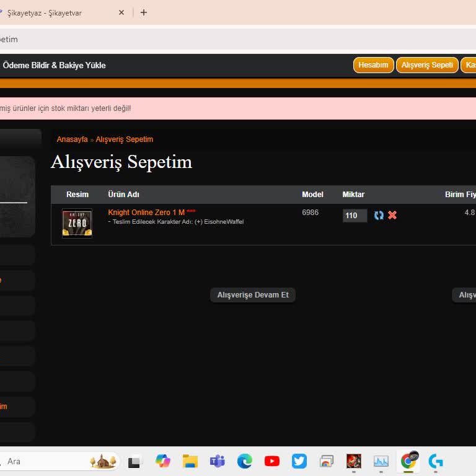Open Microsoft Teams from the taskbar
The width and height of the screenshot is (476, 476).
coord(218,461)
